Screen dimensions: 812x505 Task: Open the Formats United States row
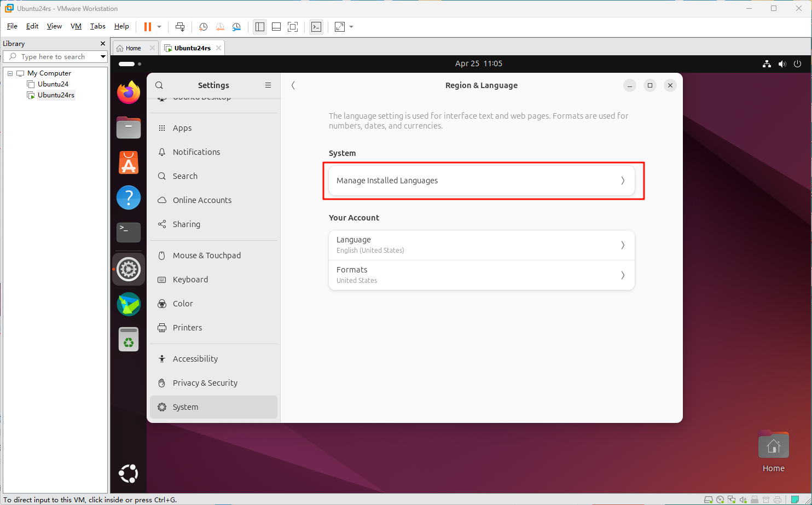[482, 275]
